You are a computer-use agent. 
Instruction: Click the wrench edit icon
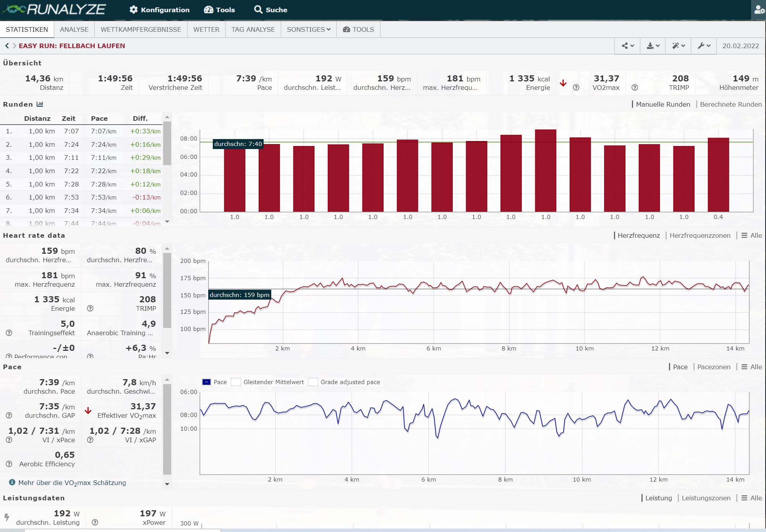click(703, 46)
